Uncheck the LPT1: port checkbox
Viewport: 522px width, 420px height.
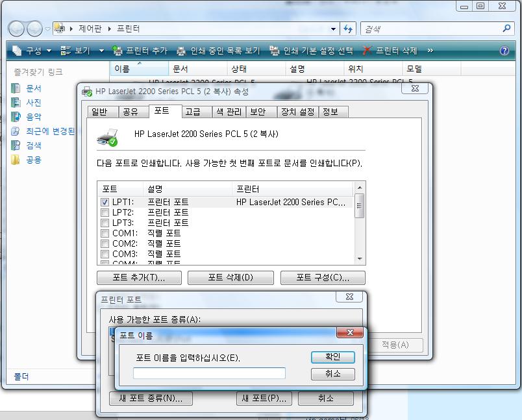point(105,202)
